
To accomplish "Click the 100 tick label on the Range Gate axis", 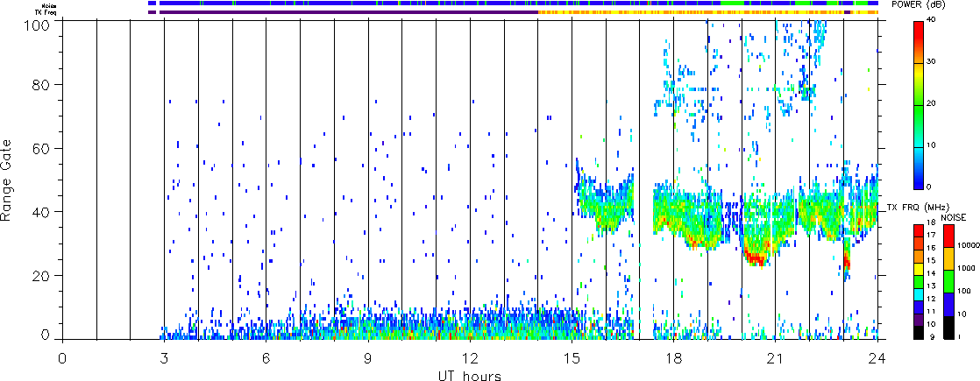I will coord(40,22).
